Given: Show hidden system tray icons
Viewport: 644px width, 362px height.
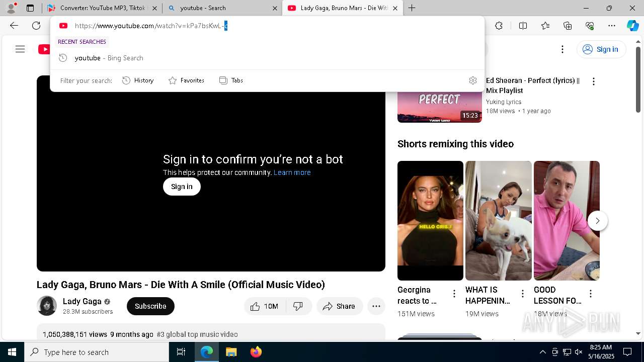Looking at the screenshot, I should coord(542,352).
